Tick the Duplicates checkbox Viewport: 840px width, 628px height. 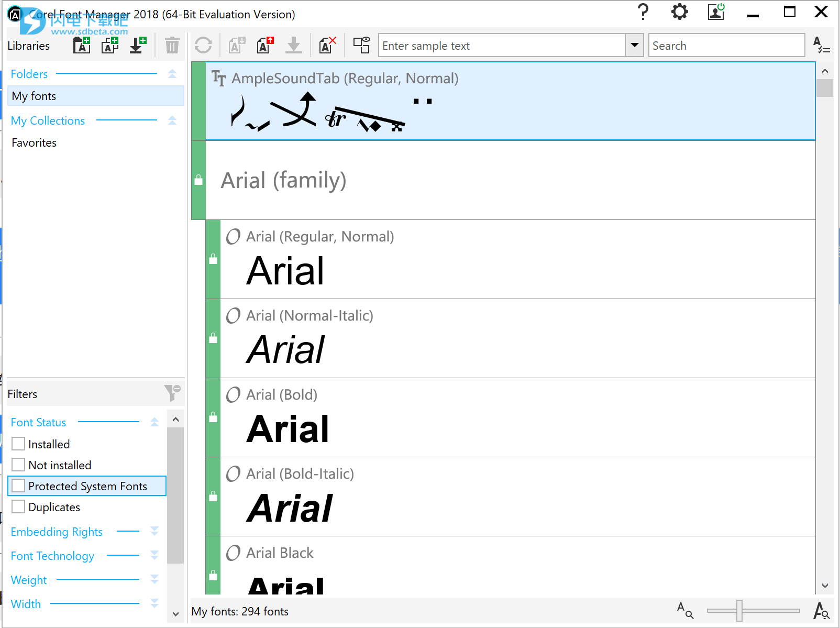[x=18, y=507]
